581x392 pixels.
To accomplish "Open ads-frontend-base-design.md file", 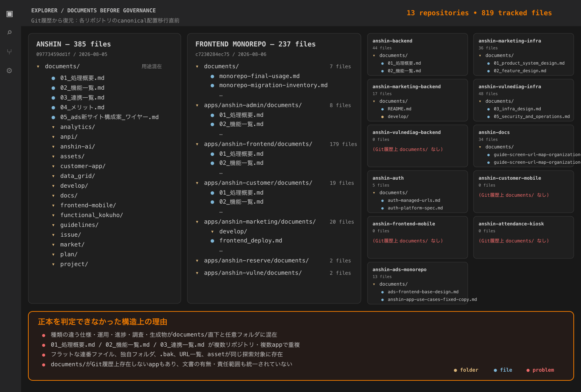I will click(x=423, y=292).
